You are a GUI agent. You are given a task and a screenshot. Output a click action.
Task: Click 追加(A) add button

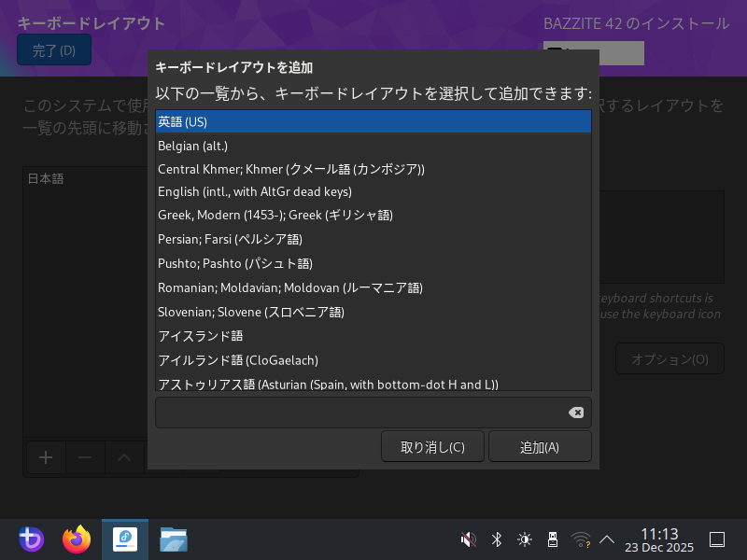click(x=540, y=447)
